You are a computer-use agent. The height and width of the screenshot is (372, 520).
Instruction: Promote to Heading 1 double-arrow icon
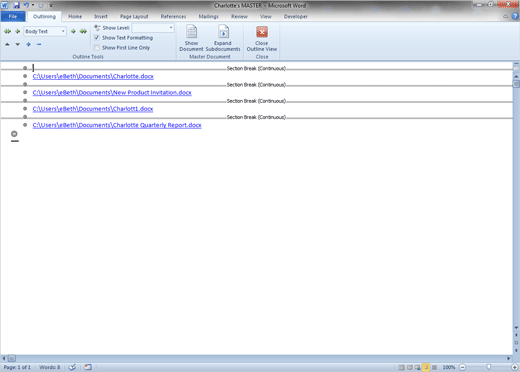pos(7,31)
